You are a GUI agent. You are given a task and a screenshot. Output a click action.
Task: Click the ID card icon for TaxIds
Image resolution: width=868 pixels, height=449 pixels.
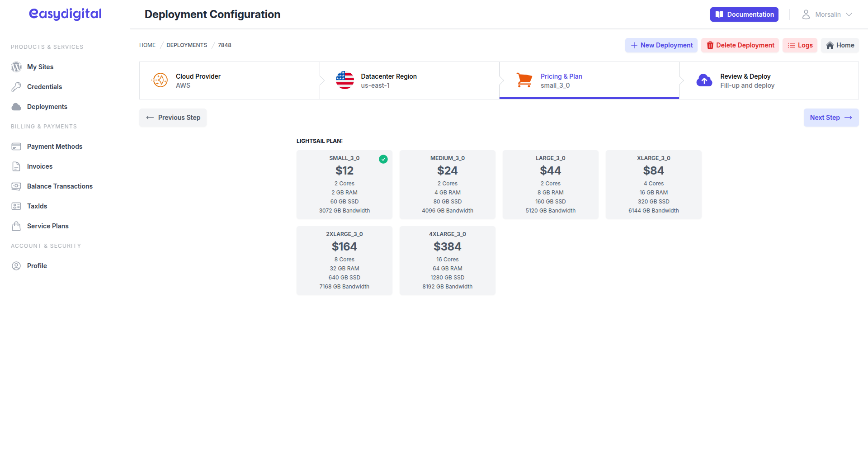point(16,206)
